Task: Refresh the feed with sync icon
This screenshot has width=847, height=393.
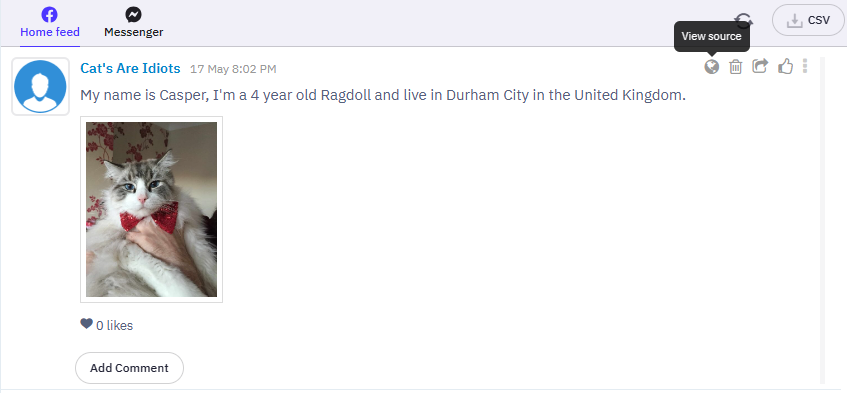Action: [x=744, y=20]
